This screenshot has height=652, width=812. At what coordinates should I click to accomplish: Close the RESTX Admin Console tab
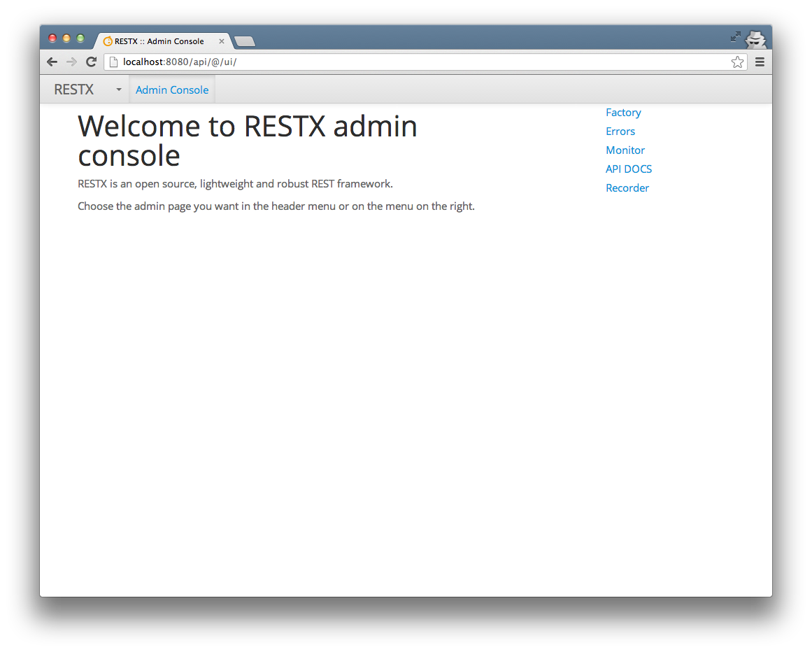(x=222, y=41)
